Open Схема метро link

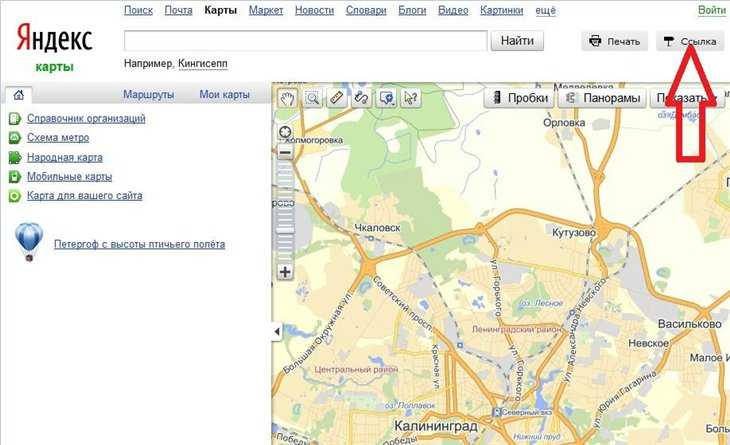click(58, 138)
